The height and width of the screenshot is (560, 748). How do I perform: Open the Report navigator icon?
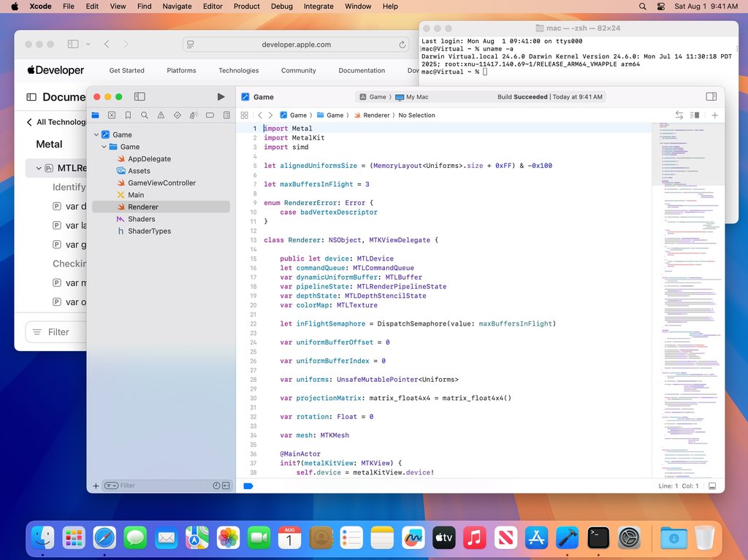pos(226,115)
